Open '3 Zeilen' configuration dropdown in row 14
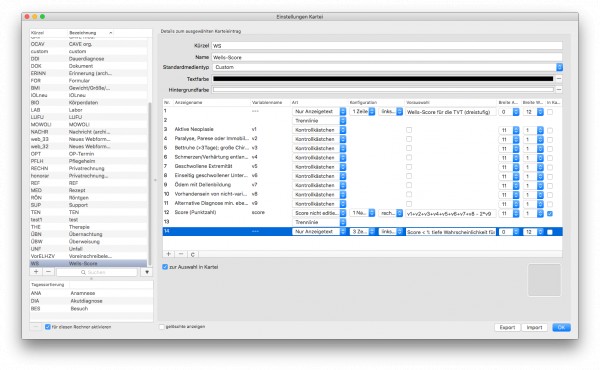The image size is (600, 370). point(362,232)
